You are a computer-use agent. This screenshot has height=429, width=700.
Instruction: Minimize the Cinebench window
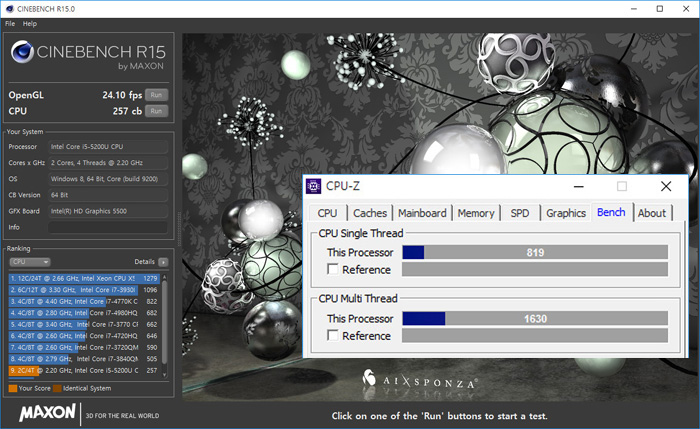coord(633,9)
